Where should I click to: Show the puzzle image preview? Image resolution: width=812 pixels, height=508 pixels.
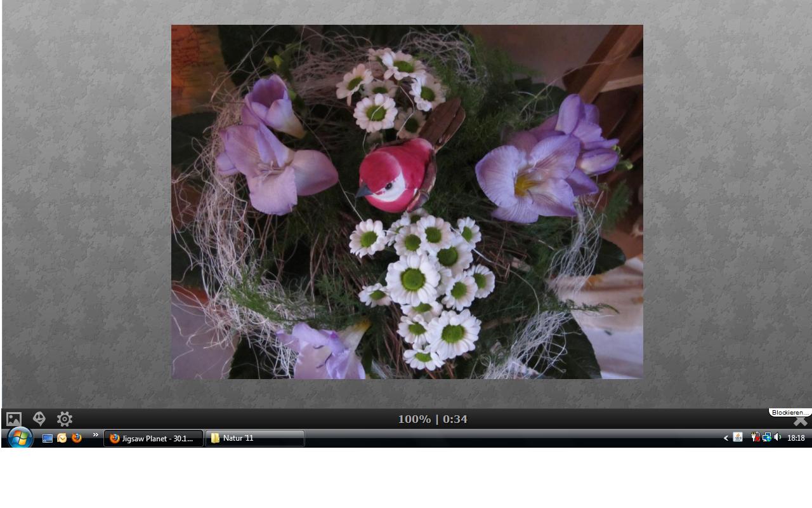click(x=14, y=419)
